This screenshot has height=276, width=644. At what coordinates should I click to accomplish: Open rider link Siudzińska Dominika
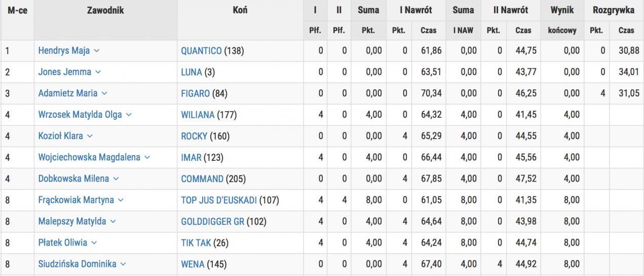[78, 264]
